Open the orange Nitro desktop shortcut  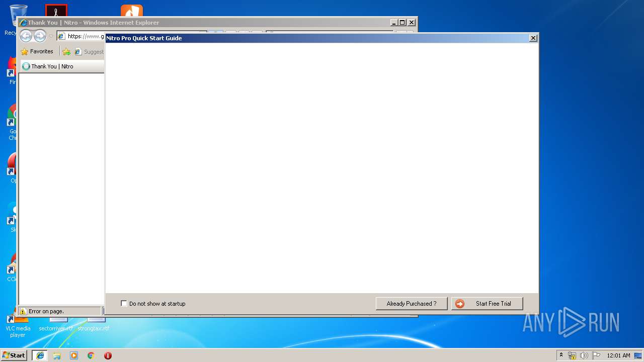pyautogui.click(x=132, y=10)
